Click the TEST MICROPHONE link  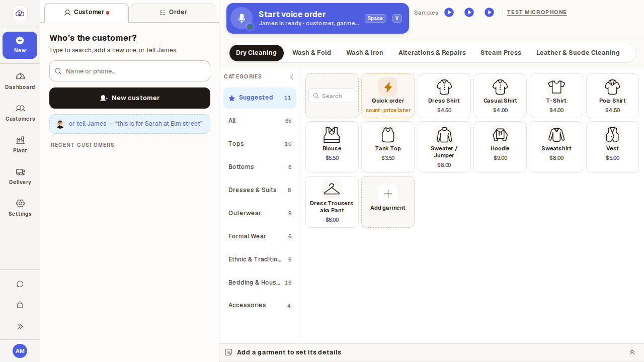[x=537, y=12]
